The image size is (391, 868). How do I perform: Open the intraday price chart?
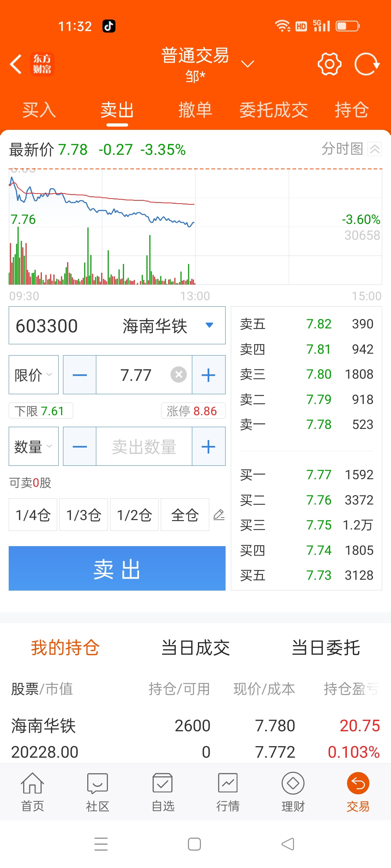click(195, 227)
